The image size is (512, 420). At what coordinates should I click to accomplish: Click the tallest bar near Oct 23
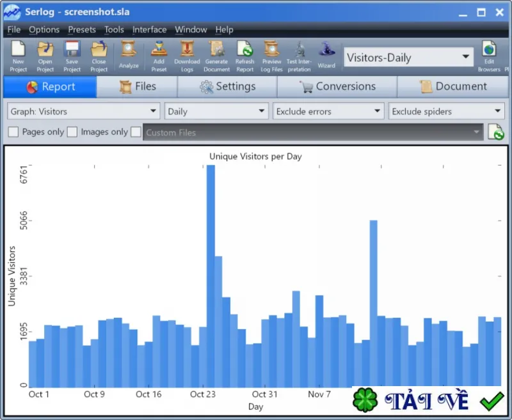coord(211,276)
